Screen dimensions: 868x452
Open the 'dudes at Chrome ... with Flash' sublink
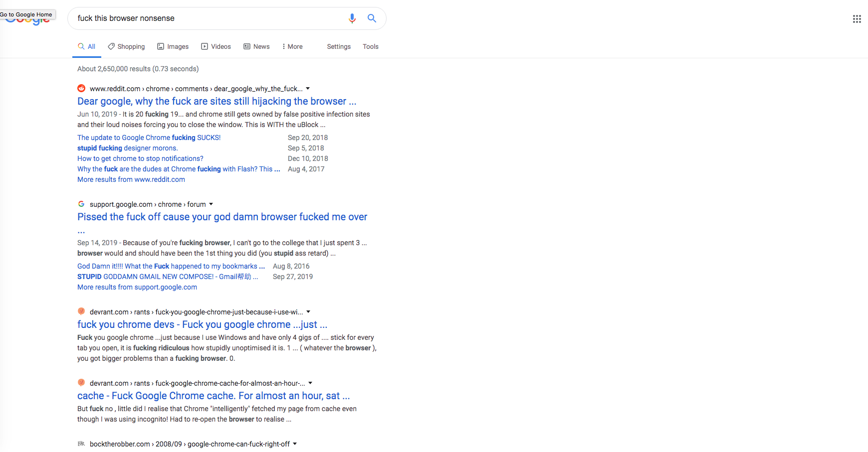(x=179, y=169)
